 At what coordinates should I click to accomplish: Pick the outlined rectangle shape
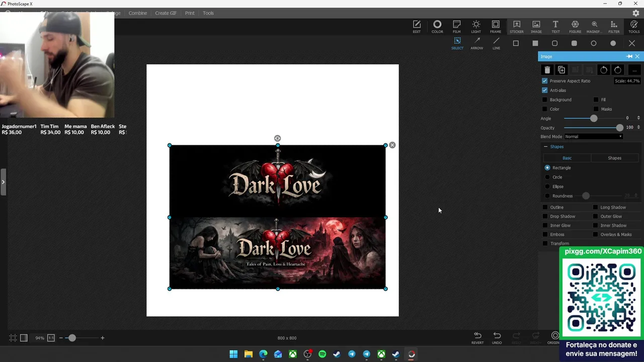point(516,43)
